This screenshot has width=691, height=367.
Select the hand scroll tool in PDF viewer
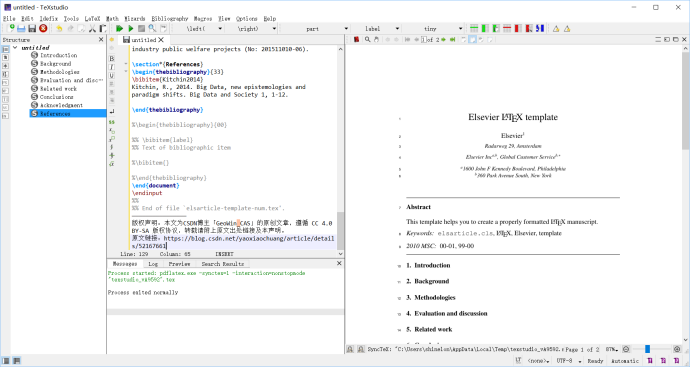pos(376,40)
